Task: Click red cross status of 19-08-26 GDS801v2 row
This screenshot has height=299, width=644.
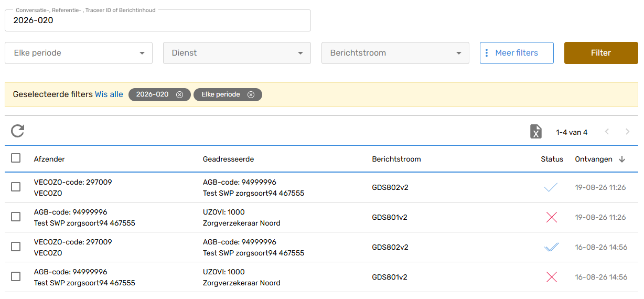Action: 551,217
